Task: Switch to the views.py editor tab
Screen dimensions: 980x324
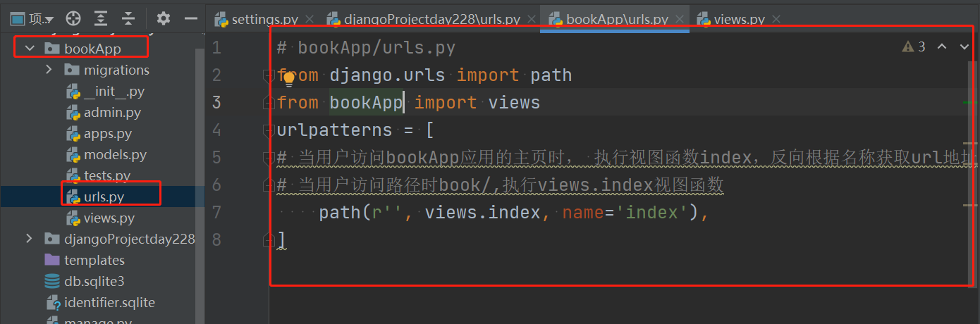Action: click(x=739, y=19)
